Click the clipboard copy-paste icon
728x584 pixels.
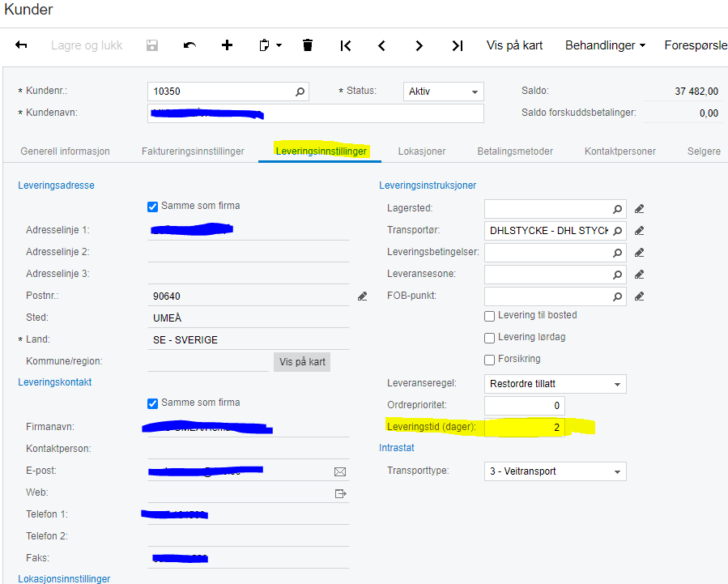[264, 45]
